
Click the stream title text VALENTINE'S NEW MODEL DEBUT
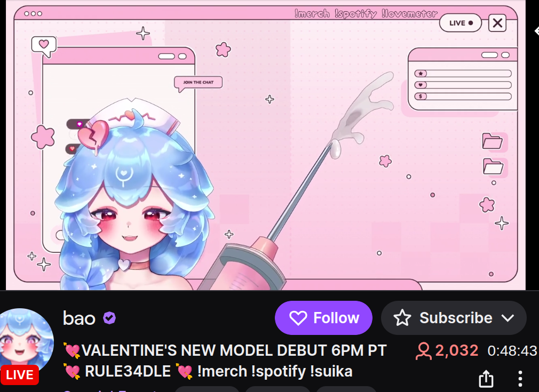pyautogui.click(x=205, y=351)
